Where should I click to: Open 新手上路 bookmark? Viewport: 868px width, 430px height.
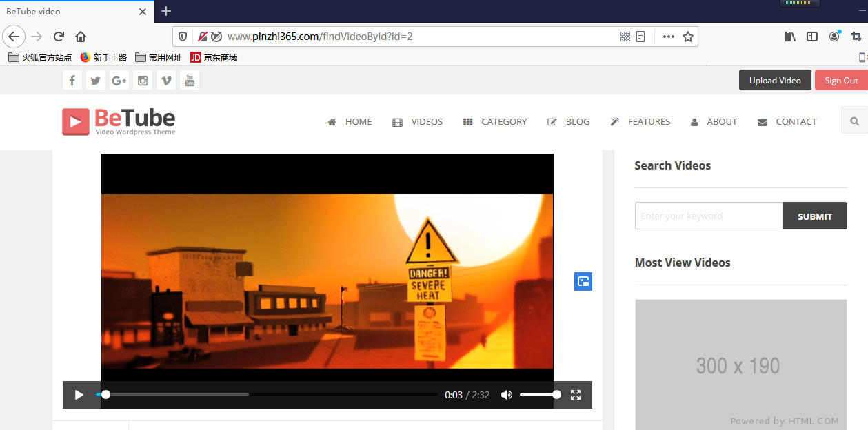click(105, 58)
